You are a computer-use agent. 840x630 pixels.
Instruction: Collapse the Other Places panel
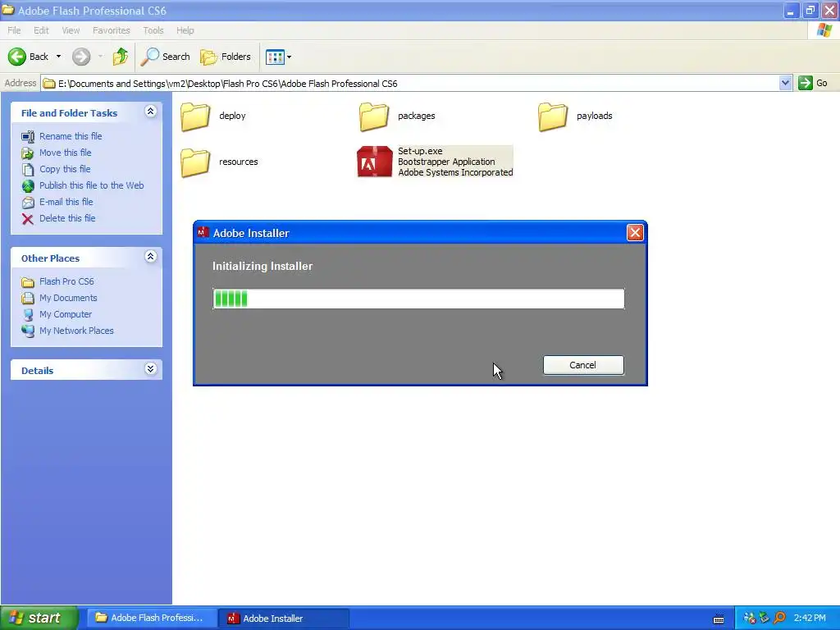[x=151, y=257]
